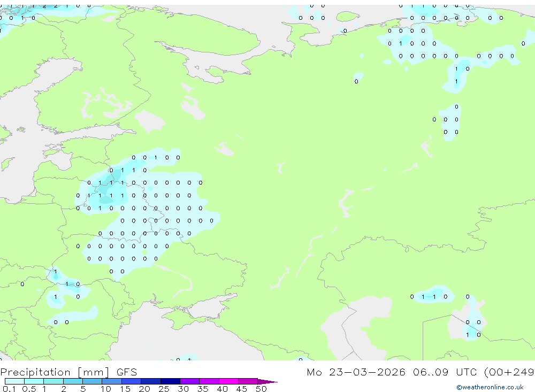Click the 'Mo' weekday label
This screenshot has width=535, height=392.
(314, 372)
